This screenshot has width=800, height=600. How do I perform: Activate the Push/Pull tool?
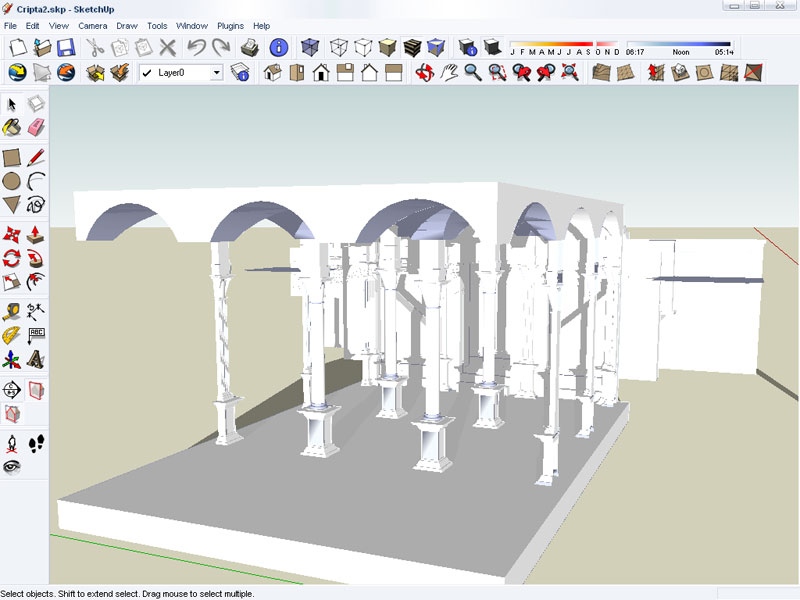point(36,234)
